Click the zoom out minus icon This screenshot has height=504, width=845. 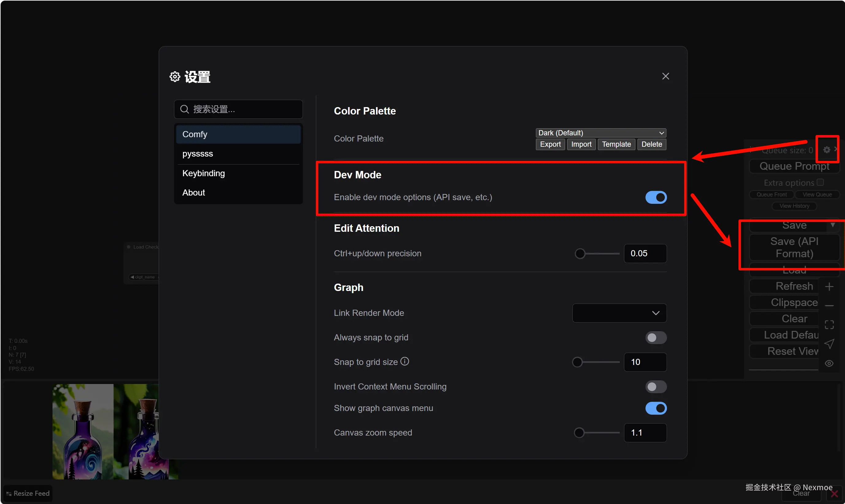[x=829, y=306]
